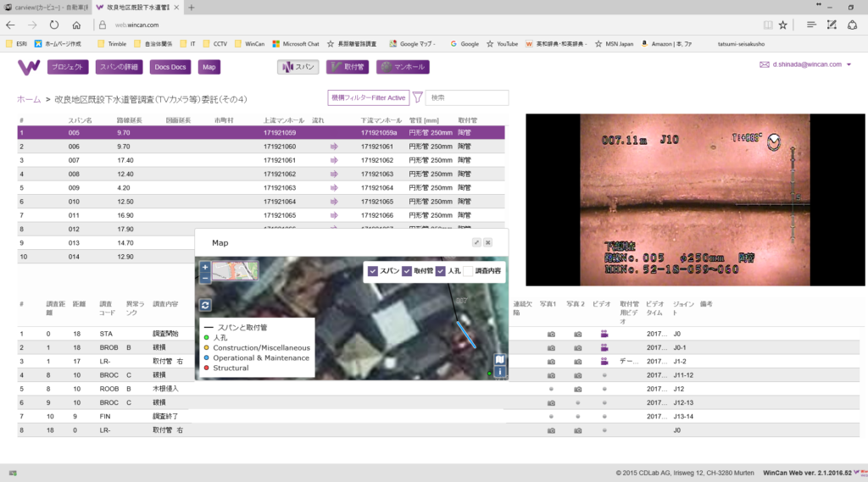
Task: Click the map overview thumbnail
Action: pos(236,271)
